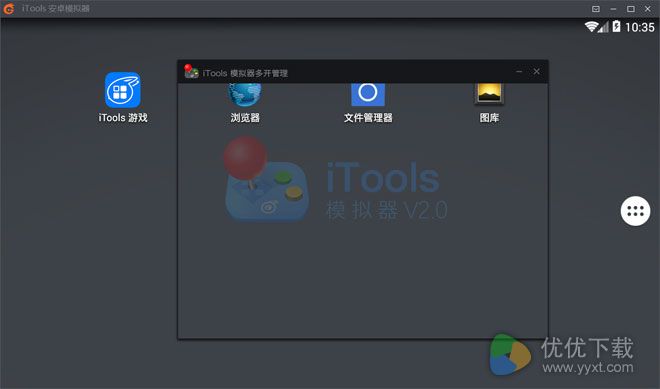Click the 图库 label text

(x=489, y=117)
